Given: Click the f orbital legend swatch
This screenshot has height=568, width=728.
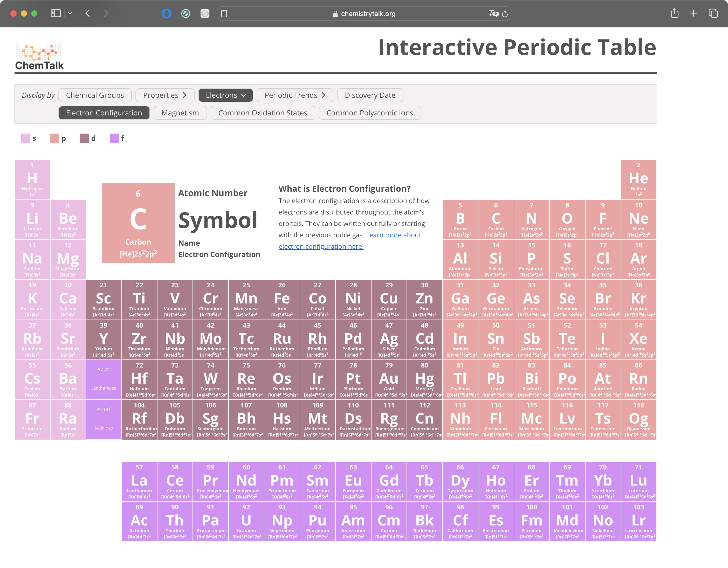Looking at the screenshot, I should pos(114,138).
